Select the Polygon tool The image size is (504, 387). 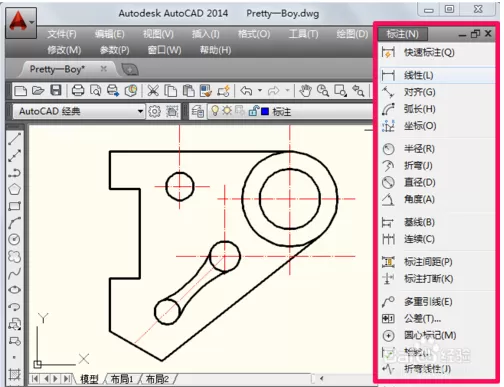[x=14, y=189]
